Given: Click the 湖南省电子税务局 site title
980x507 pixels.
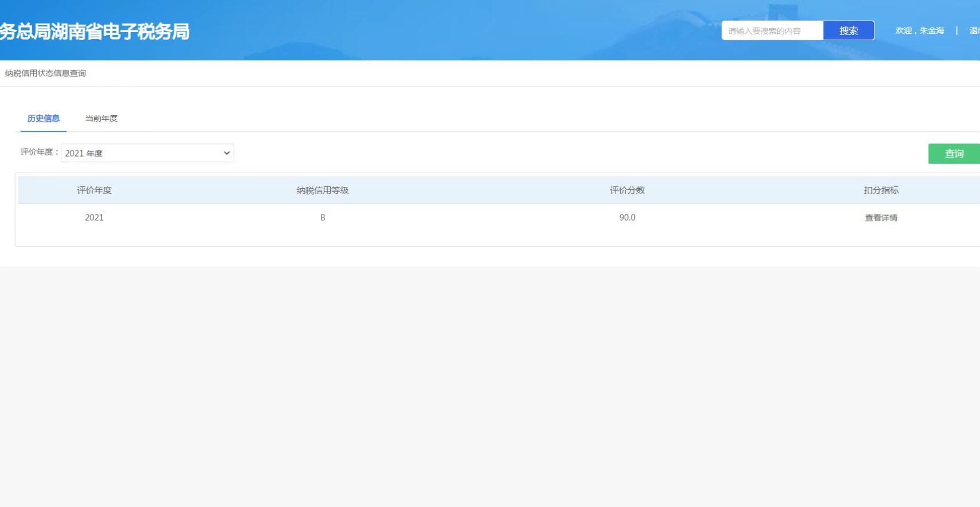Looking at the screenshot, I should click(95, 32).
